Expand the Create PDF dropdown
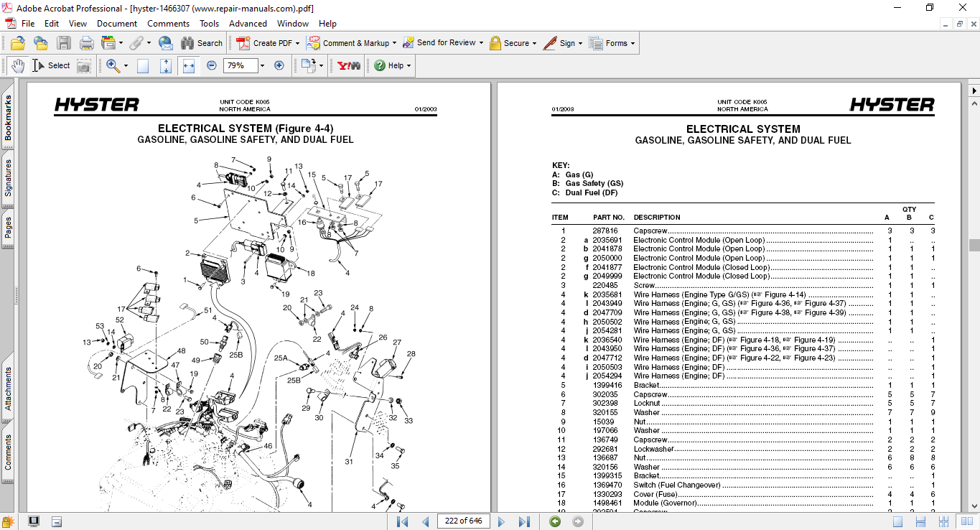Viewport: 980px width, 530px height. (x=297, y=43)
